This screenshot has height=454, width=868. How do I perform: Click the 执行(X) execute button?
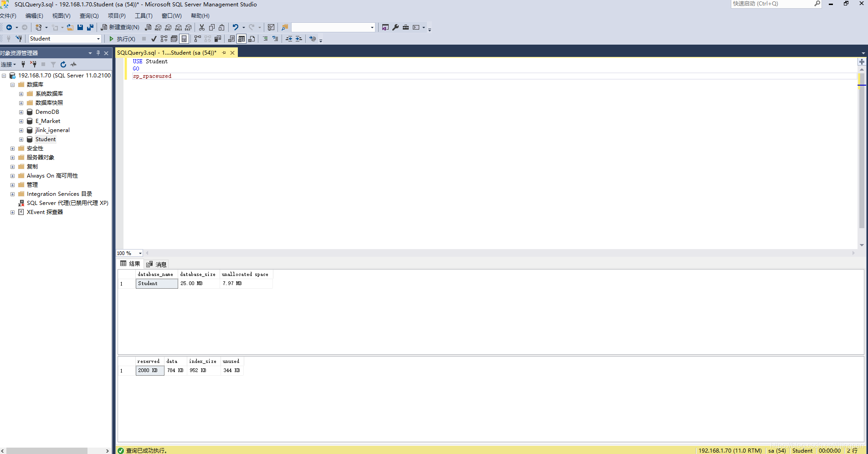tap(122, 39)
